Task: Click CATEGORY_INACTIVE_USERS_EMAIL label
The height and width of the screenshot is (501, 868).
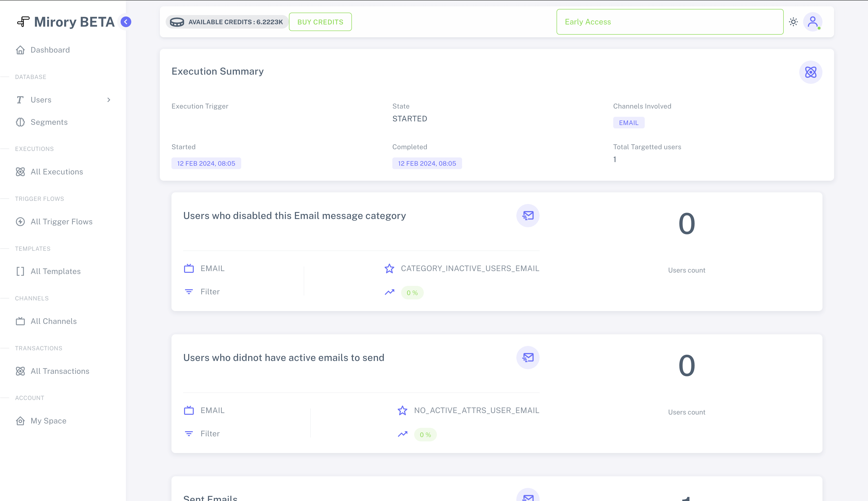Action: 470,268
